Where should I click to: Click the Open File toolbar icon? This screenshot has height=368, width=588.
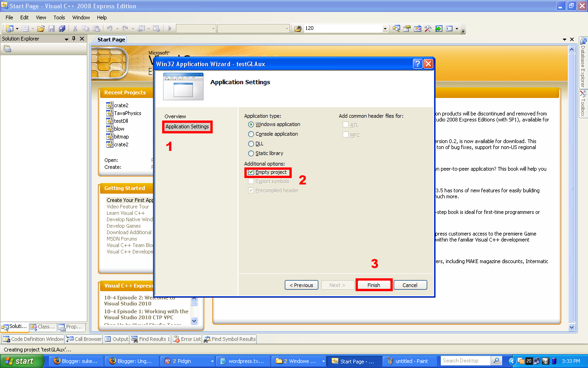pos(41,29)
